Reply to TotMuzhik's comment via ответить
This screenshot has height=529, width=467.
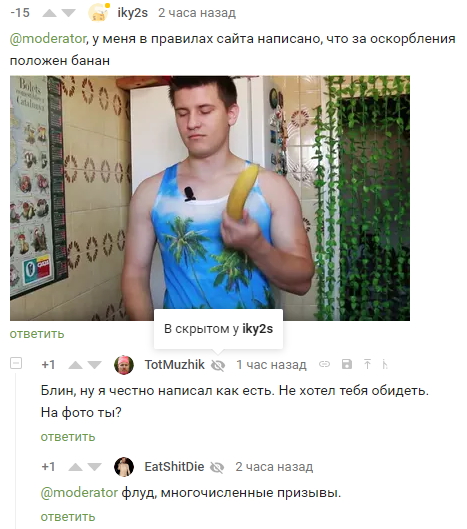click(68, 437)
